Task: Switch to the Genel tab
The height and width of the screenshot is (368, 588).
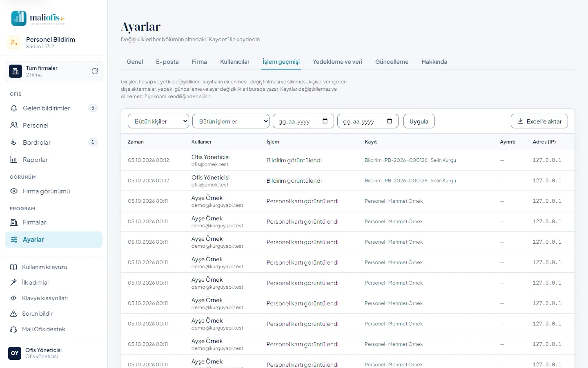Action: click(135, 62)
